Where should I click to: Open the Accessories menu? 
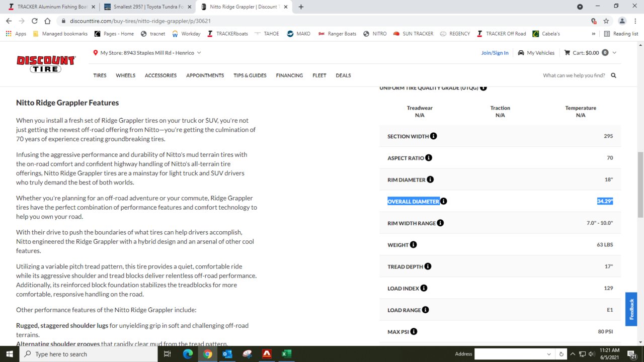[160, 75]
